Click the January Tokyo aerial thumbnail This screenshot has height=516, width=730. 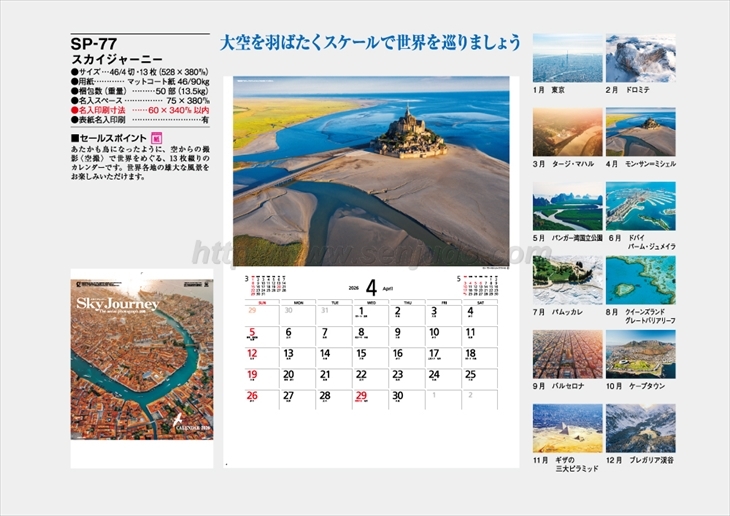point(567,58)
